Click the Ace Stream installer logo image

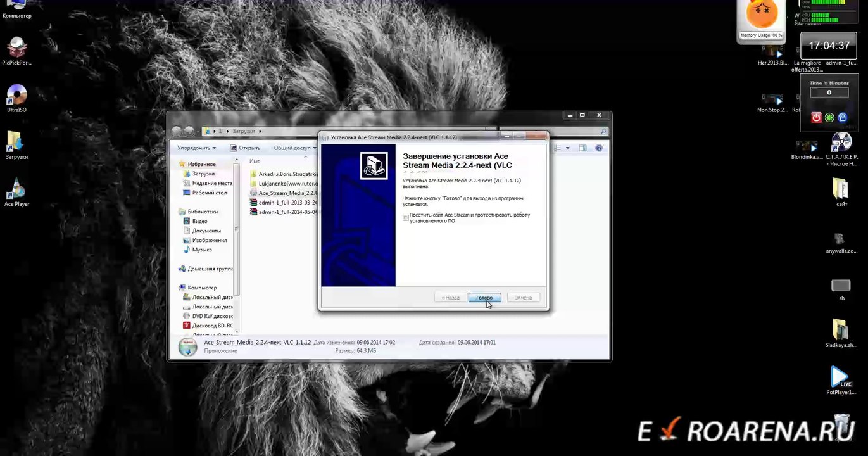(374, 165)
